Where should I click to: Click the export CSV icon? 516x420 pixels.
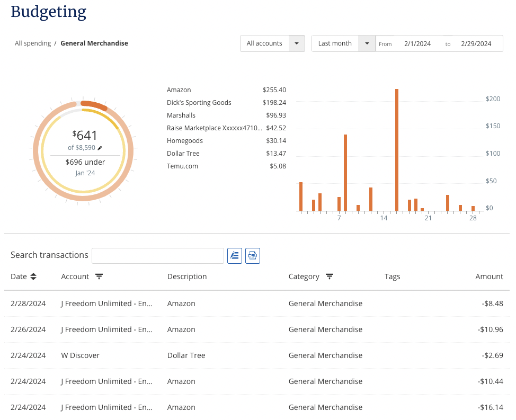pyautogui.click(x=253, y=256)
